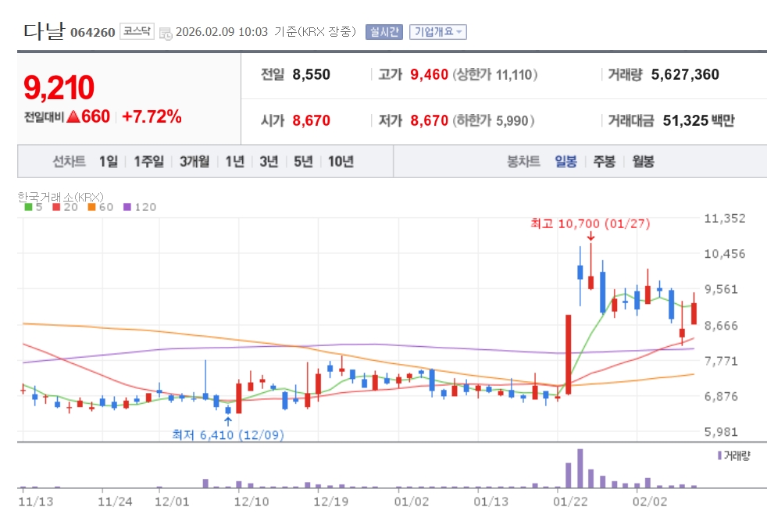Click the 코스닥 market label

click(137, 31)
